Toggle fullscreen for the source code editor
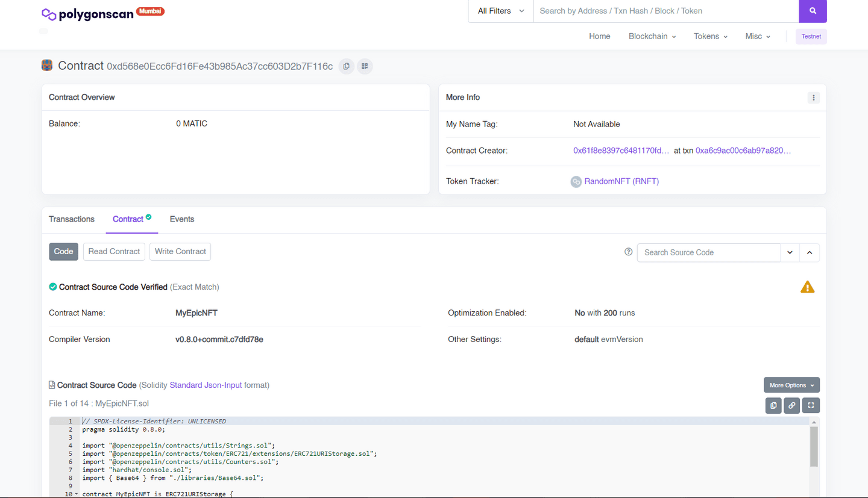Image resolution: width=868 pixels, height=498 pixels. coord(811,405)
